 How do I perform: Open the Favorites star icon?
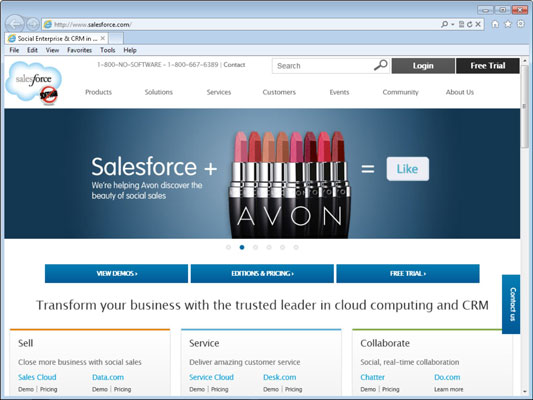point(508,24)
